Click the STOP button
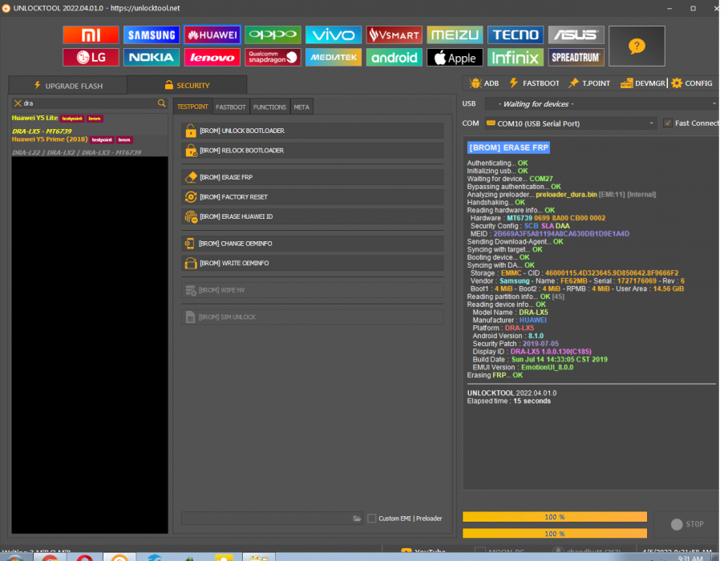 [688, 524]
